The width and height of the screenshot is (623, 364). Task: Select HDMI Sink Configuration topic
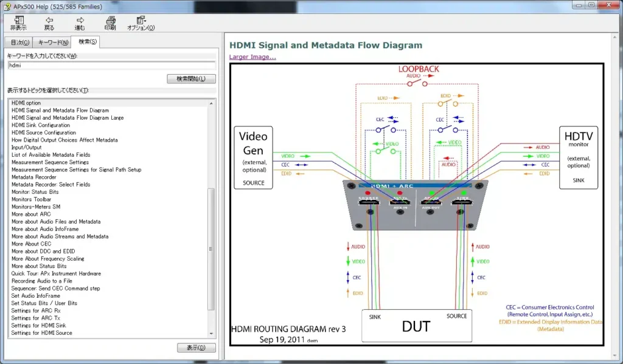41,125
